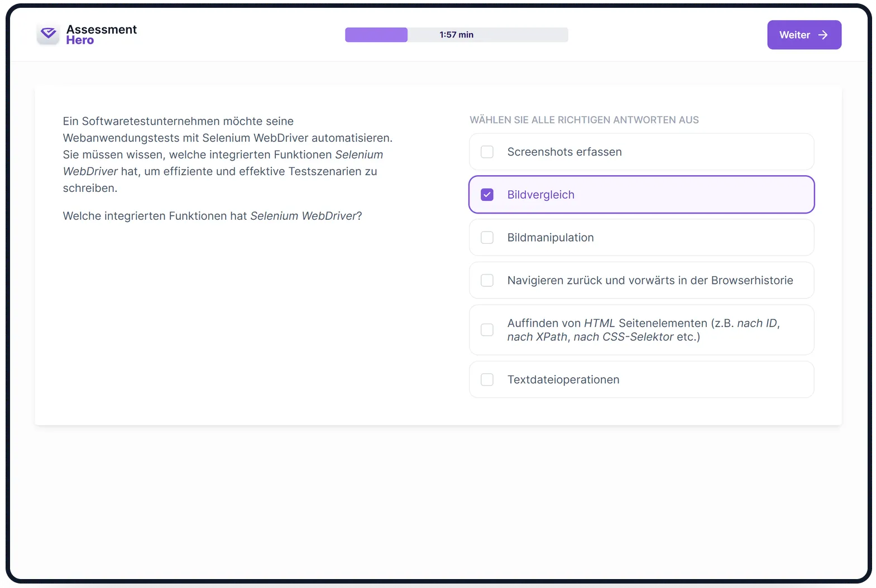Viewport: 876px width, 588px height.
Task: Click the 'Bildmanipulation' answer text
Action: [x=551, y=238]
